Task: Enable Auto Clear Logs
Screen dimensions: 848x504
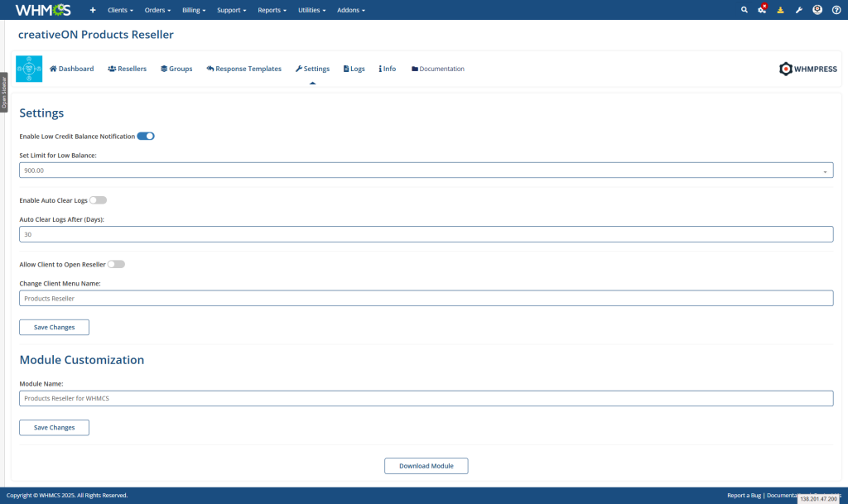Action: pyautogui.click(x=97, y=199)
